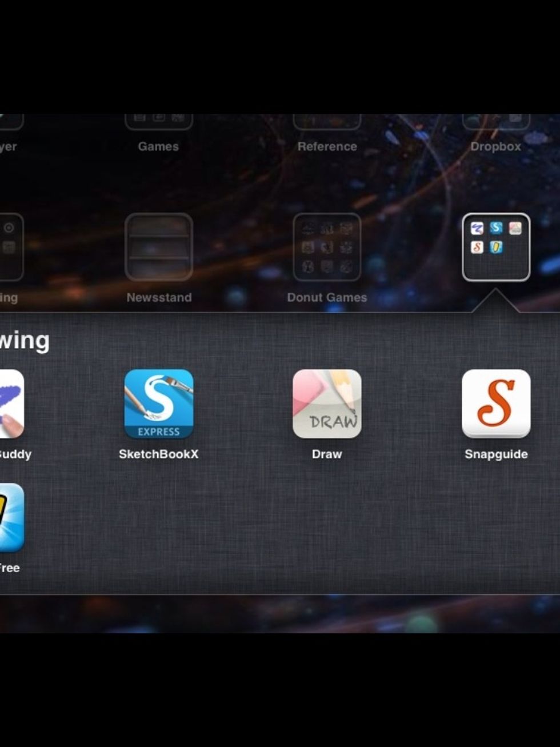
Task: Open the Newsstand folder
Action: pyautogui.click(x=158, y=247)
